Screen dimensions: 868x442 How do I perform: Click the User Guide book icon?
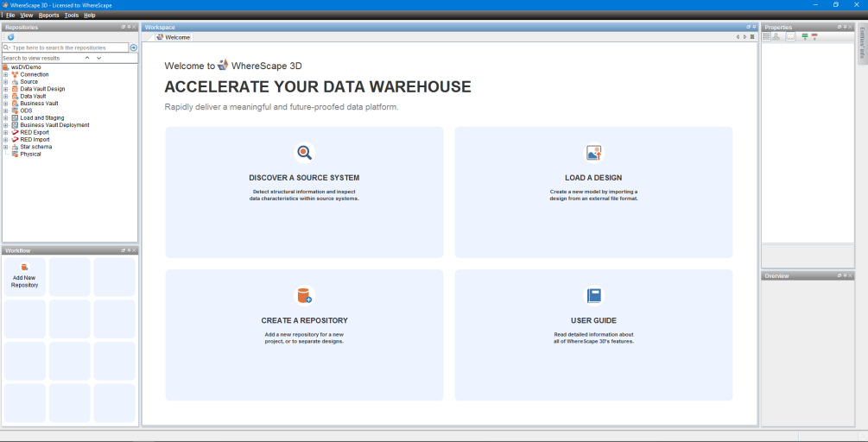point(594,295)
